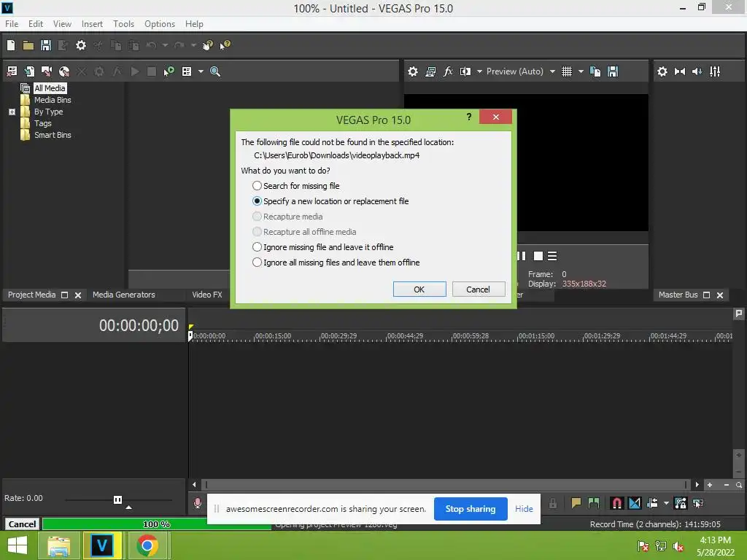
Task: Open the Project Media Views dropdown arrow
Action: coord(201,71)
